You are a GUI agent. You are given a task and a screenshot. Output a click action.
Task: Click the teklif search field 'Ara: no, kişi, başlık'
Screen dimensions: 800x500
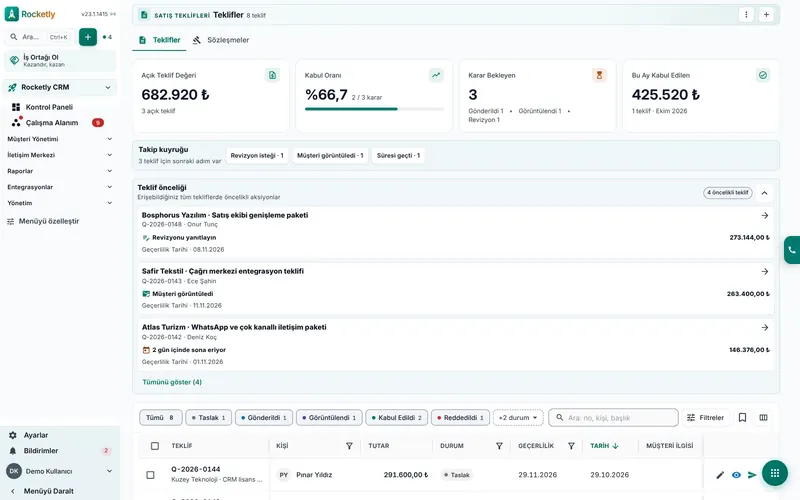click(x=613, y=417)
